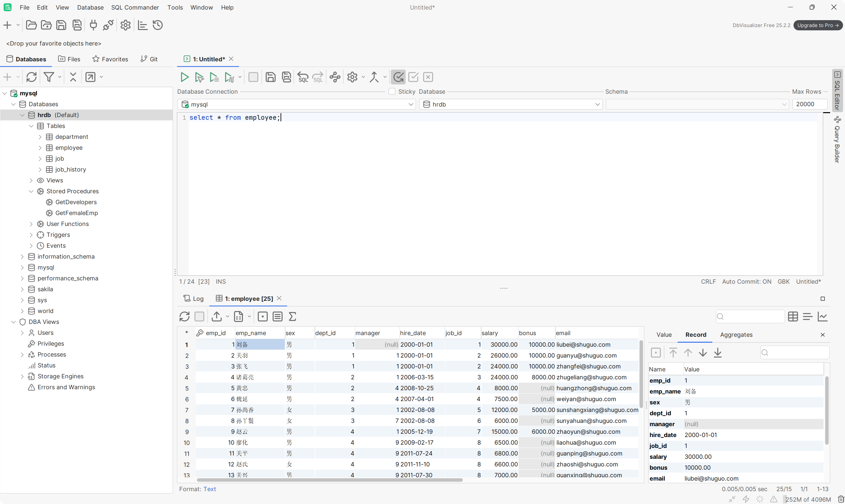Click the Text format link

click(210, 489)
